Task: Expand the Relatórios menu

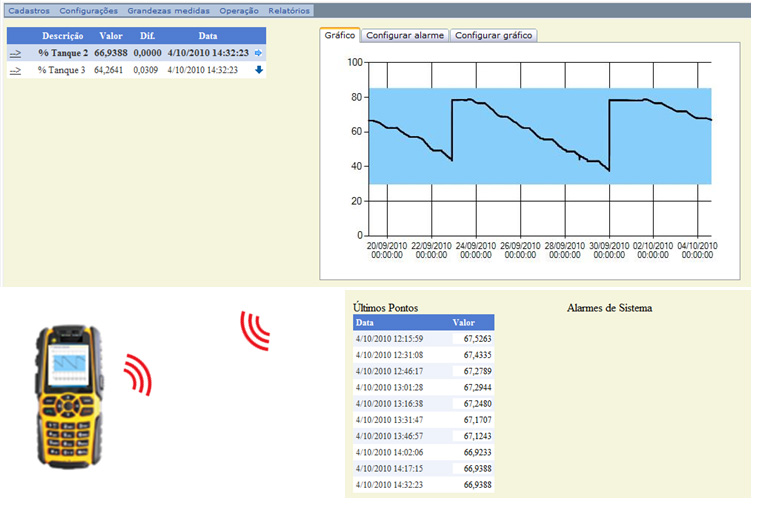Action: tap(289, 11)
